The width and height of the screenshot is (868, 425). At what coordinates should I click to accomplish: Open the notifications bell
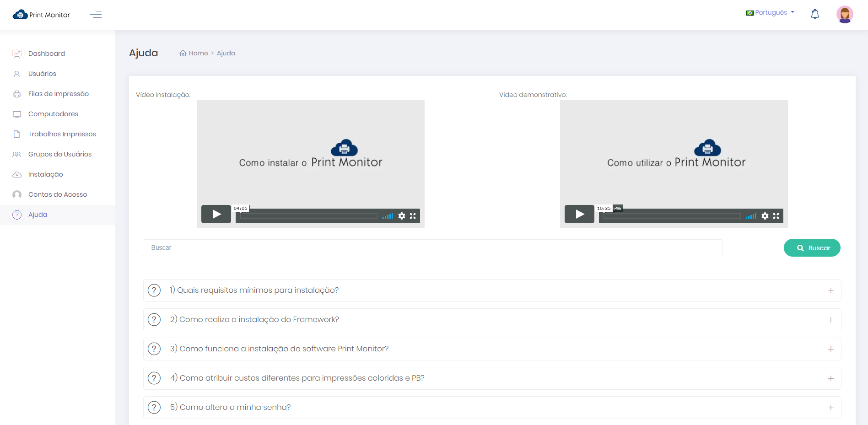pyautogui.click(x=815, y=14)
